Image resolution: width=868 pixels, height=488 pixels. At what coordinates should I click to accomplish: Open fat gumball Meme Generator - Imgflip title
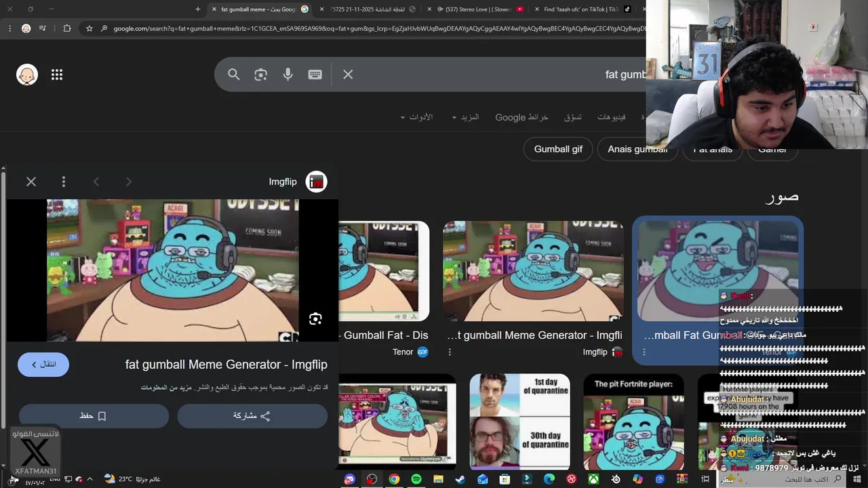[226, 365]
